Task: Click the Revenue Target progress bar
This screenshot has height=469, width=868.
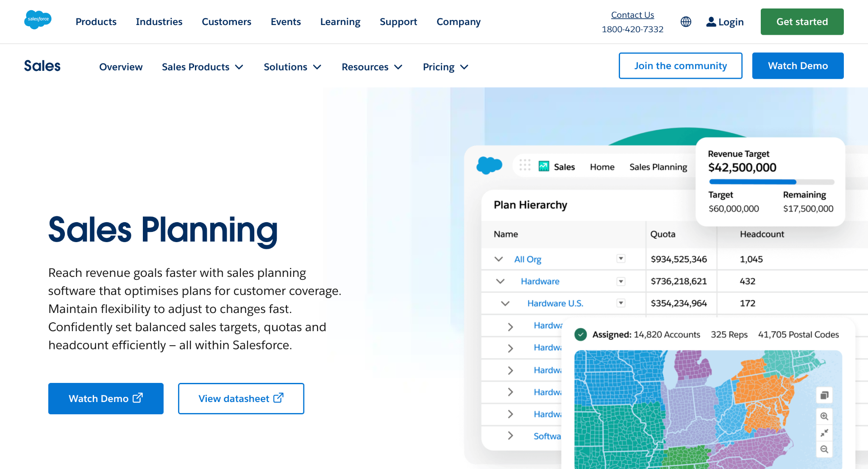Action: [x=771, y=182]
